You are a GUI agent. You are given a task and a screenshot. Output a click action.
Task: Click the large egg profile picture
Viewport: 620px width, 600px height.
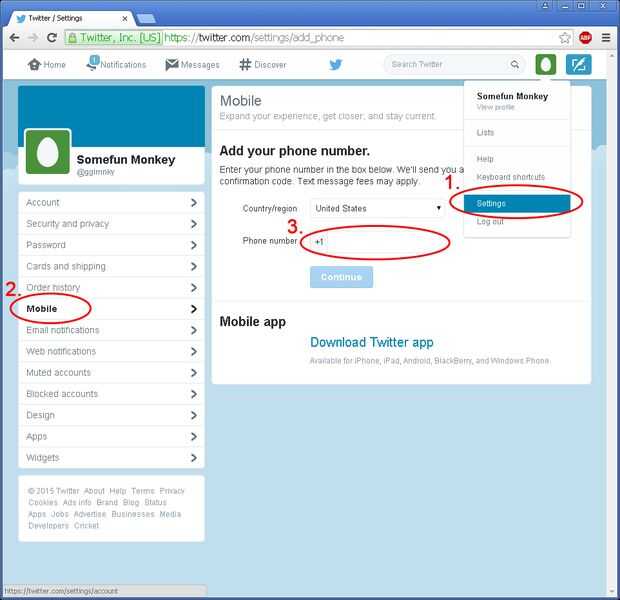48,152
